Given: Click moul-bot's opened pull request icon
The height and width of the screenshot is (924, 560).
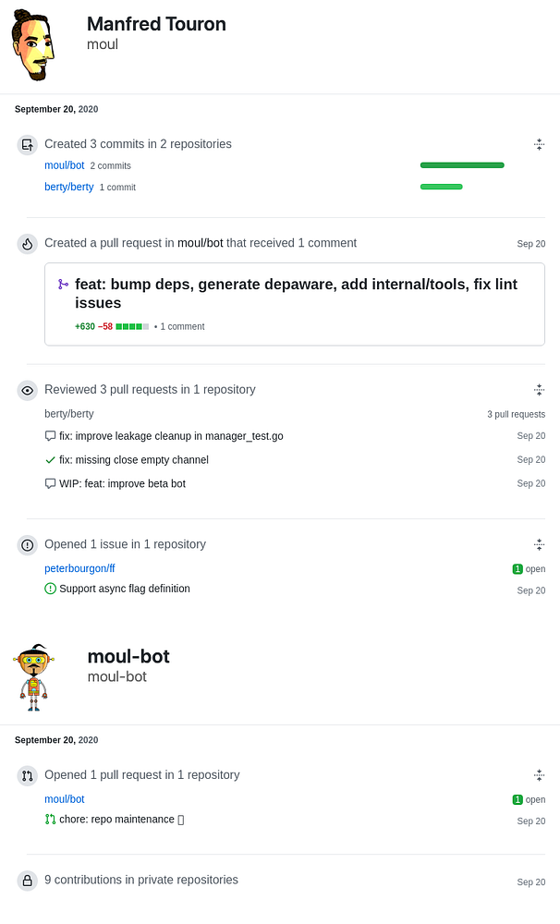Looking at the screenshot, I should [28, 776].
